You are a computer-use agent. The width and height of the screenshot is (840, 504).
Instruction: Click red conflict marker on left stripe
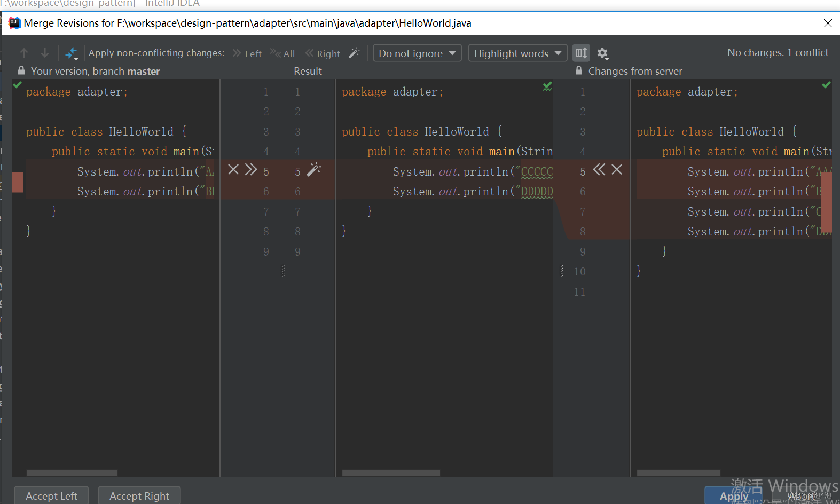point(18,183)
